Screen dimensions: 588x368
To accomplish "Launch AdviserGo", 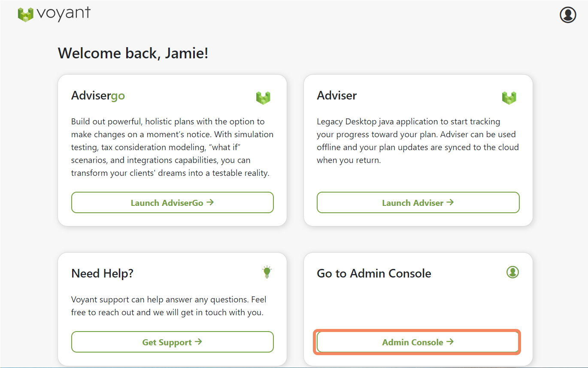I will click(x=172, y=202).
